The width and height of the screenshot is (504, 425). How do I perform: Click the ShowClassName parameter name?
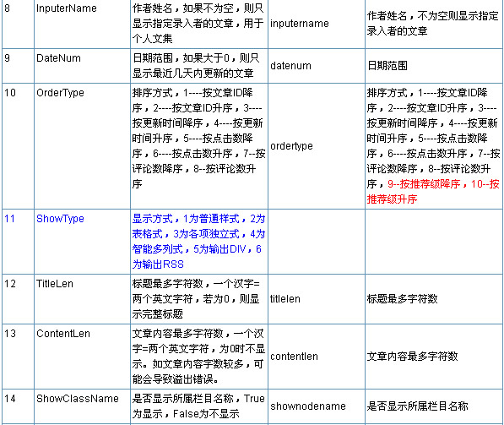click(78, 399)
